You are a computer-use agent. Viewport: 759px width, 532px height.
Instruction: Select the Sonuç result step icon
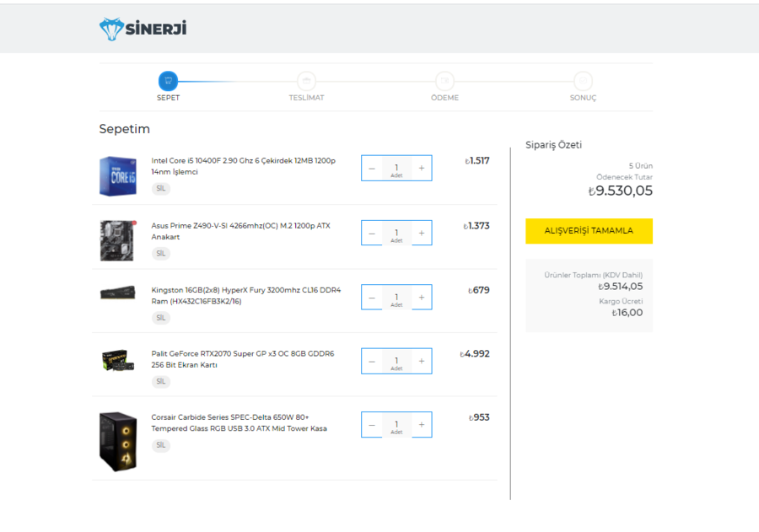[583, 81]
